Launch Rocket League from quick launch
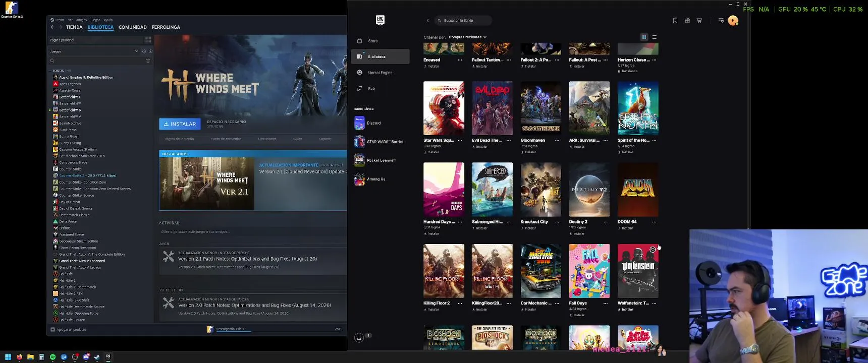The width and height of the screenshot is (868, 363). [375, 160]
